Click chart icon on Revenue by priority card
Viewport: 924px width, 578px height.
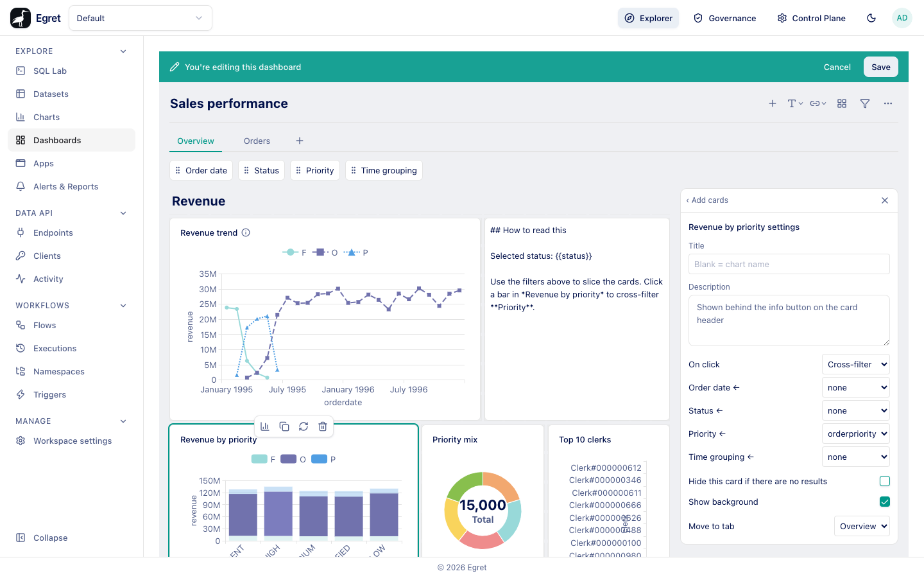[264, 426]
